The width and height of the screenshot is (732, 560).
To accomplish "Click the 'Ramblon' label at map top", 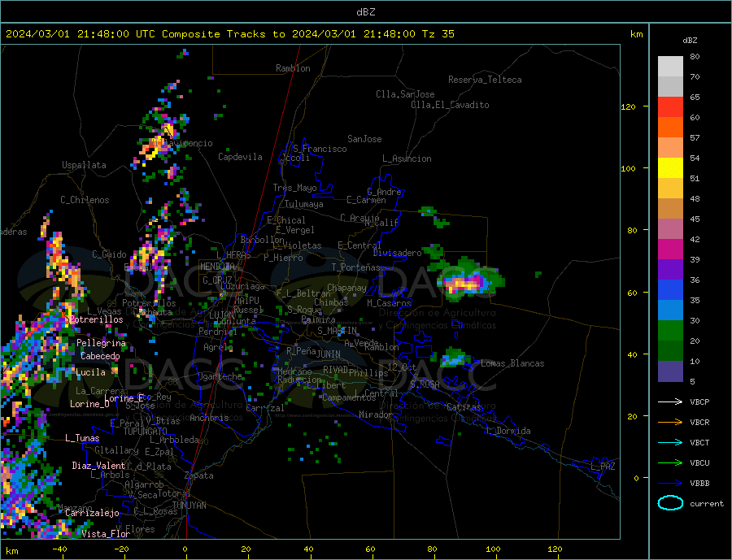I will click(293, 68).
